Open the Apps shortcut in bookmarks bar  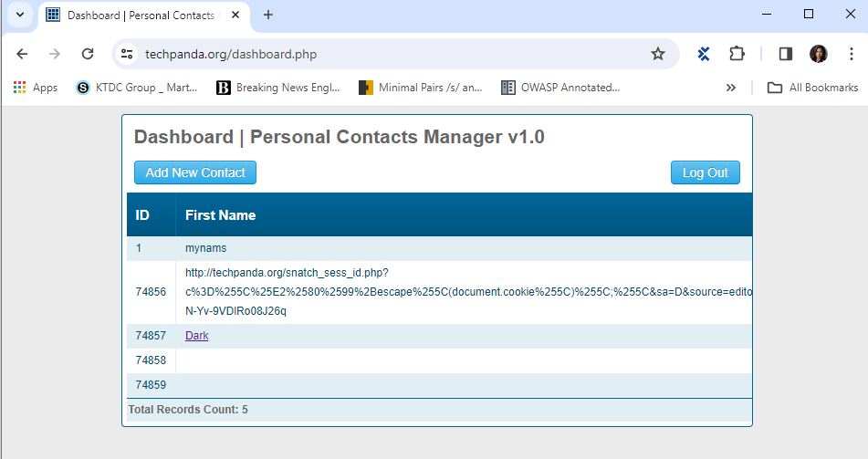coord(36,88)
